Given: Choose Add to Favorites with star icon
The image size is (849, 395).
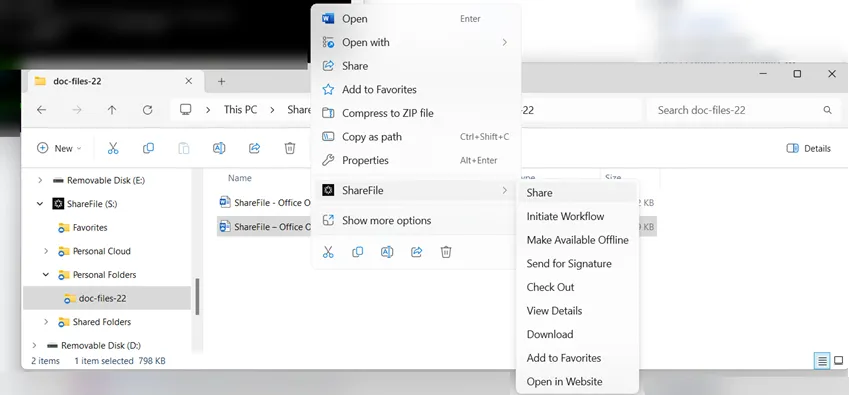Looking at the screenshot, I should (x=416, y=90).
